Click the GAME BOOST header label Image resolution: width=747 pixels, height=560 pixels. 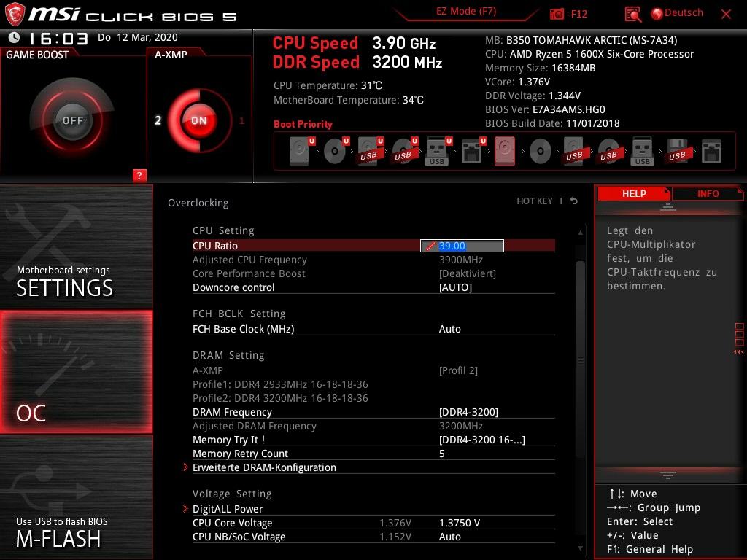37,55
